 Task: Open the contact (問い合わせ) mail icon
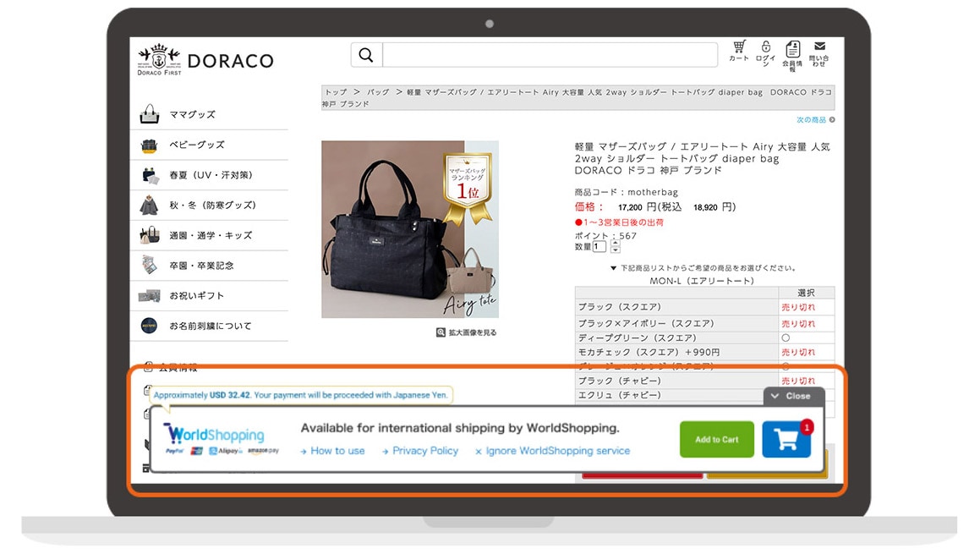coord(819,54)
